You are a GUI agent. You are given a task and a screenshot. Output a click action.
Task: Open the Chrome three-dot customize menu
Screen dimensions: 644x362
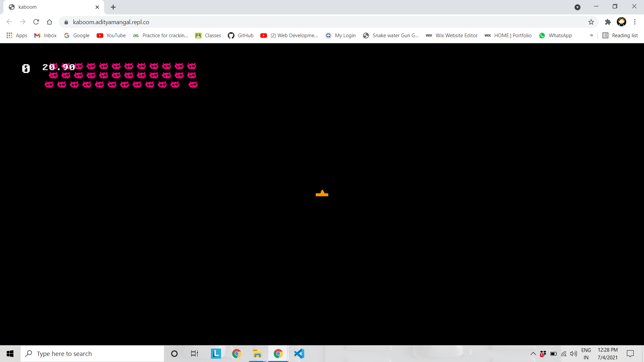point(635,22)
